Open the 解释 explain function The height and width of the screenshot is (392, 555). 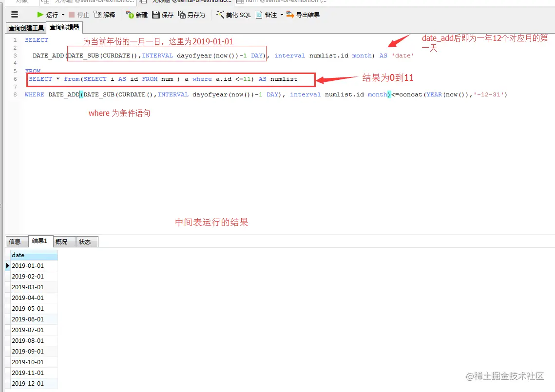(104, 15)
